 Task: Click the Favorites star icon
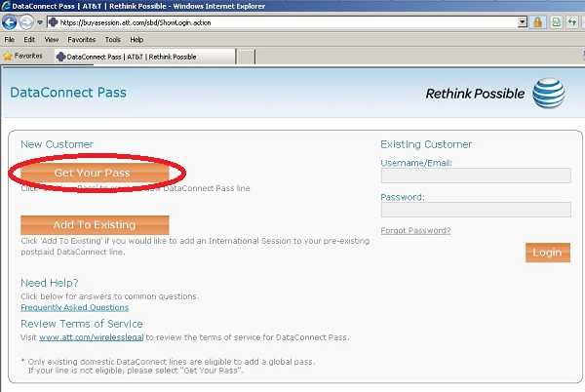pyautogui.click(x=8, y=56)
